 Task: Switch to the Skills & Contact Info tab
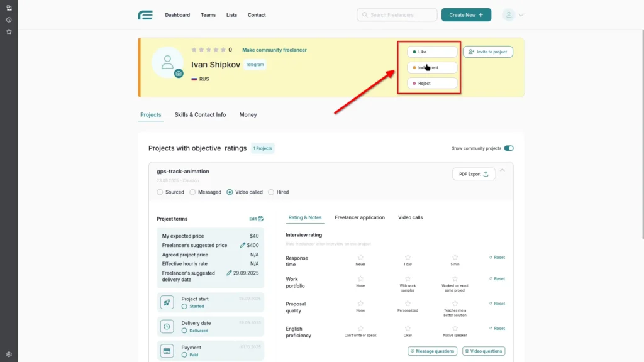(x=200, y=114)
